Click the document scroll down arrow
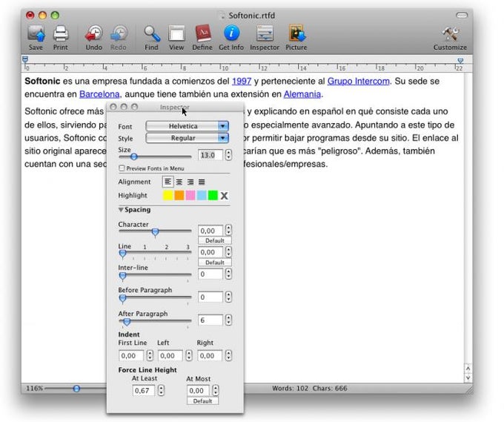504x422 pixels. pos(468,378)
